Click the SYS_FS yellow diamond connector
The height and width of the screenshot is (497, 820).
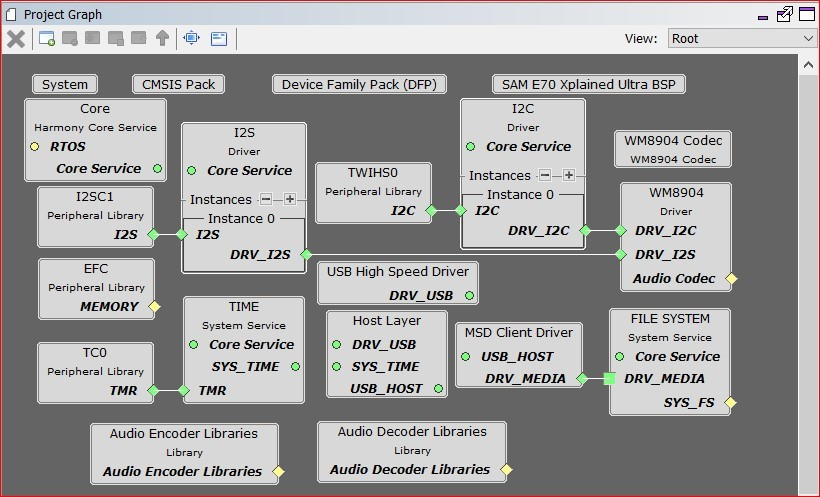coord(731,403)
